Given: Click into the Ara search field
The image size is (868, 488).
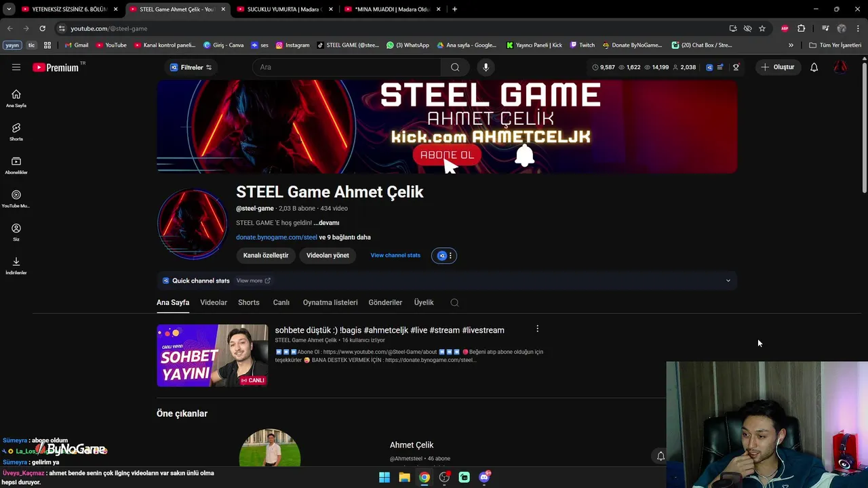Looking at the screenshot, I should click(x=347, y=67).
